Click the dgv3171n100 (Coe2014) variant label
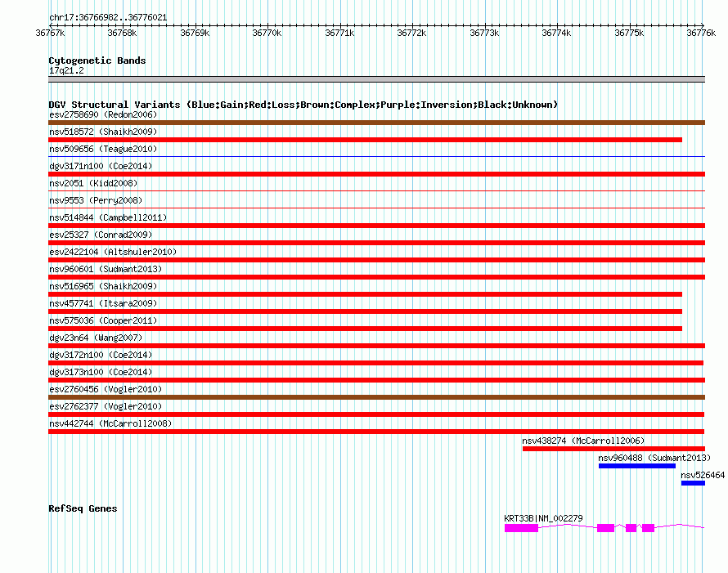Viewport: 728px width, 573px height. [x=101, y=166]
